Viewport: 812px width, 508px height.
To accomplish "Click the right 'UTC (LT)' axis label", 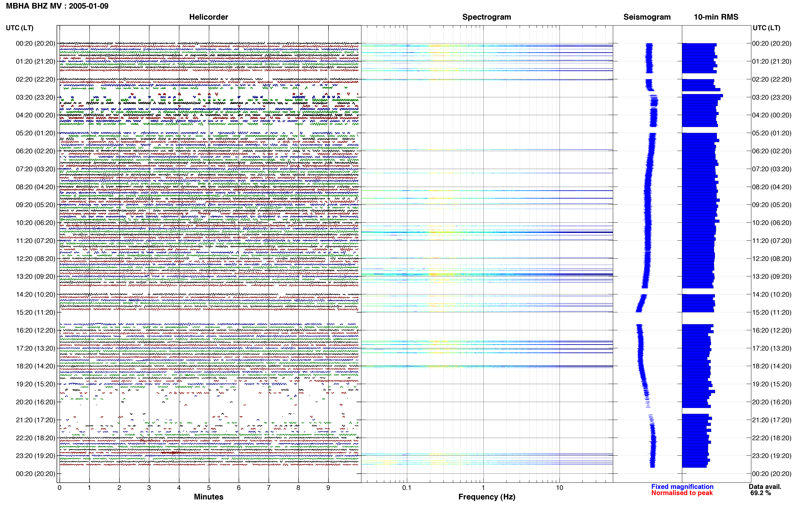I will click(766, 28).
